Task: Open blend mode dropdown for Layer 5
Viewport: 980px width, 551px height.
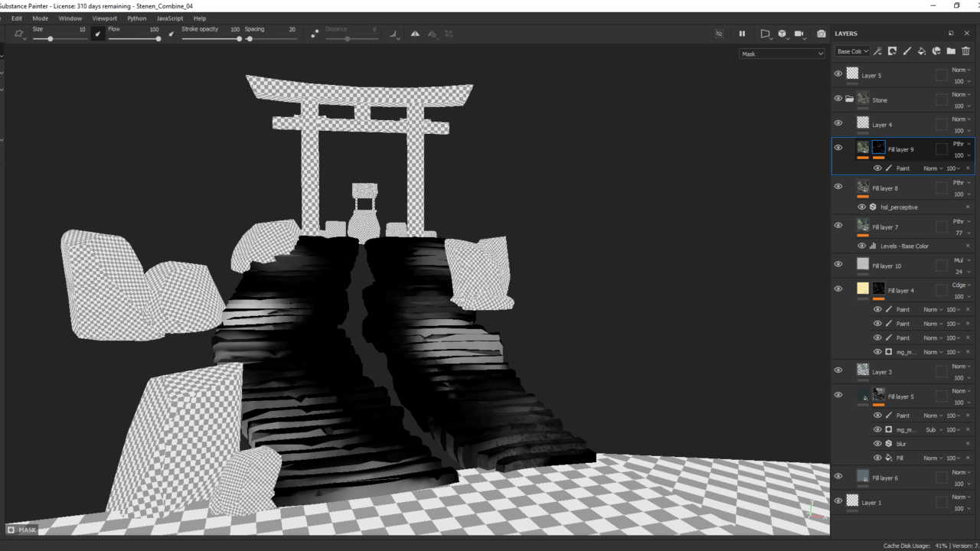Action: [x=961, y=70]
